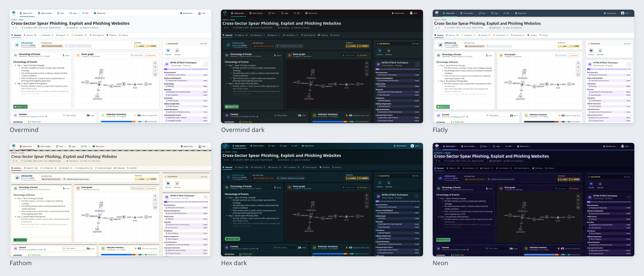Open Logs dropdown in Fathom preview

[x=72, y=146]
